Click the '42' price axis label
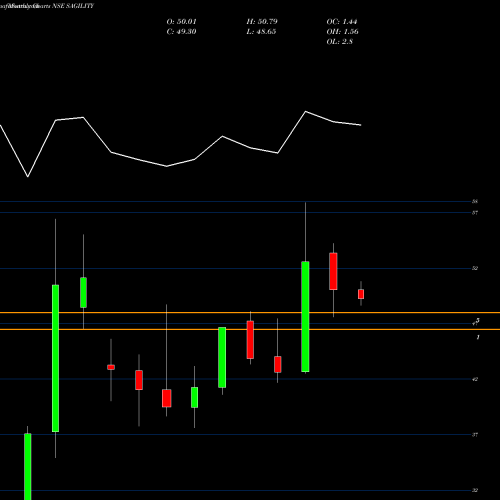The image size is (500, 500). [475, 379]
